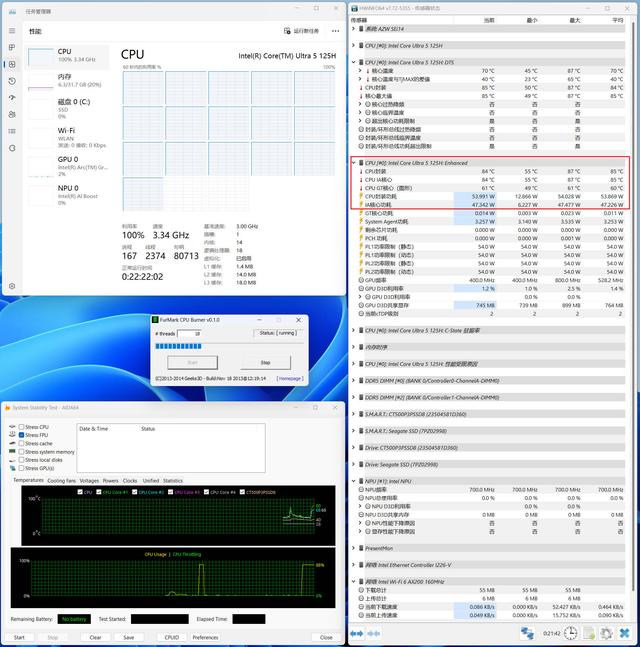Switch to Powers tab in AIDA64
Image resolution: width=640 pixels, height=647 pixels.
[x=110, y=481]
